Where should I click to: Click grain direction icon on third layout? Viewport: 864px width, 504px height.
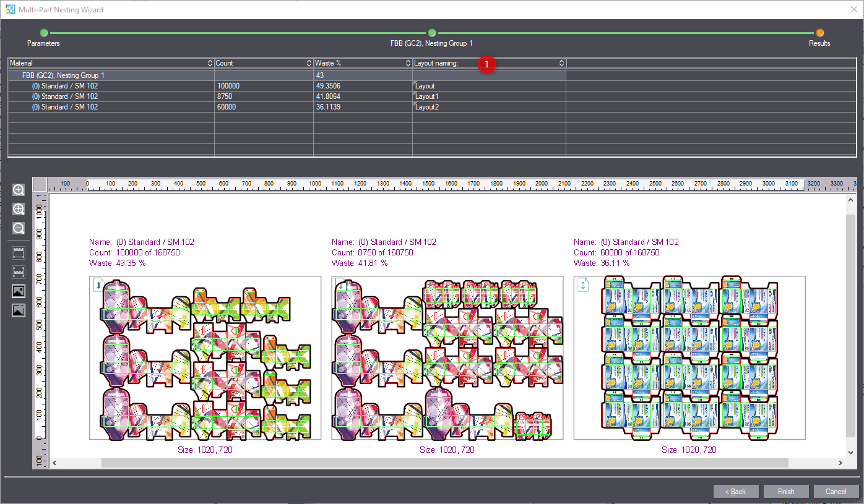582,284
